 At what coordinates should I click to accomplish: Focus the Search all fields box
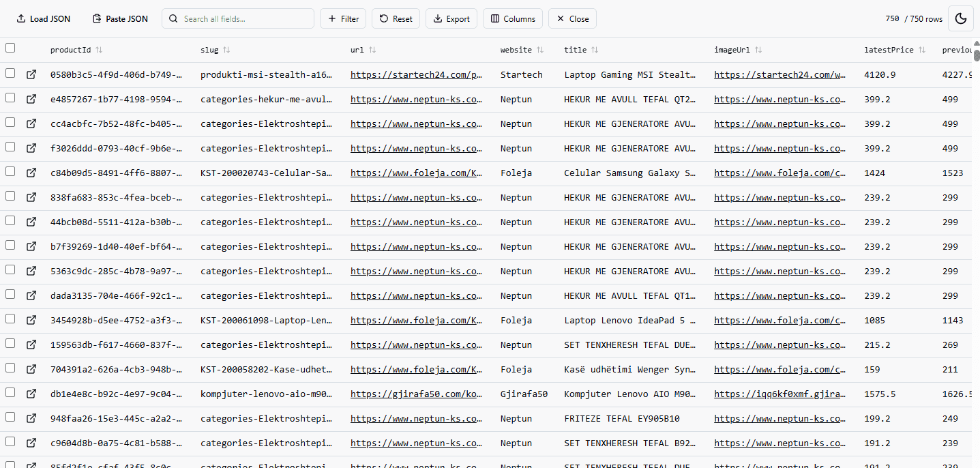pos(238,18)
